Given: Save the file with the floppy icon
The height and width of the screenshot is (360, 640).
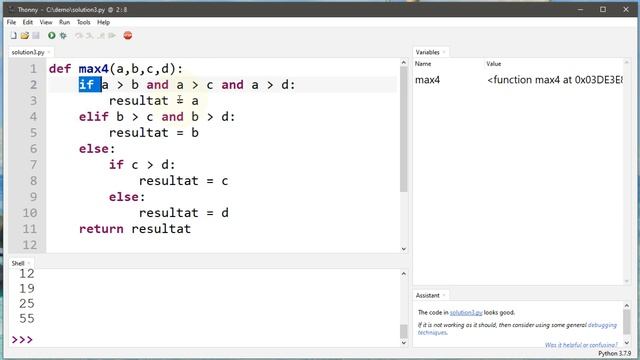Looking at the screenshot, I should tap(36, 36).
